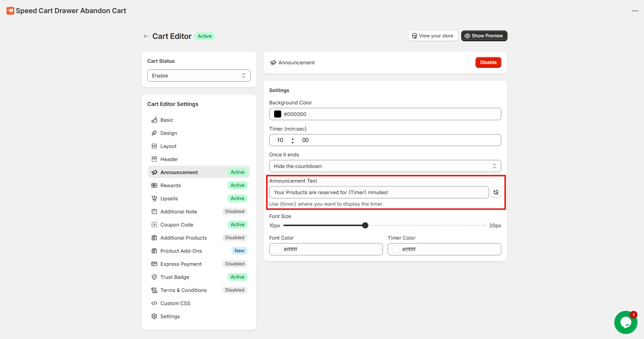Click the Announcement Text input field
The image size is (644, 339).
(x=379, y=192)
